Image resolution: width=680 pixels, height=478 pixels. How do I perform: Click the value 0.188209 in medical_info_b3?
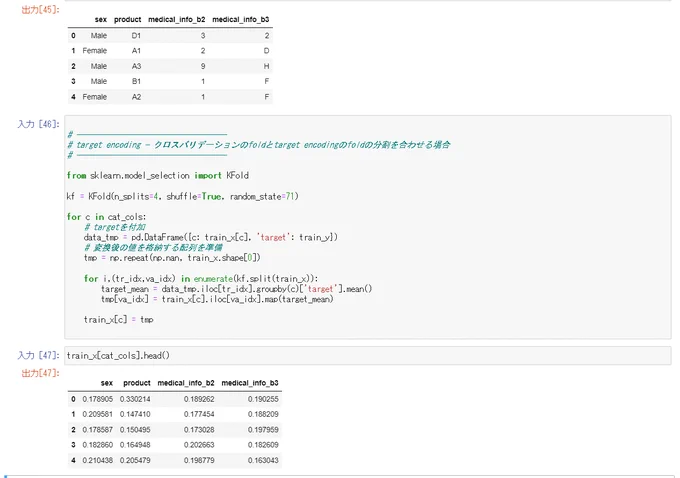(263, 414)
